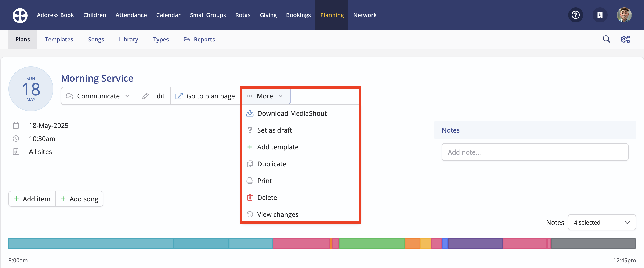Viewport: 644px width, 268px height.
Task: Click the View changes history icon
Action: coord(250,214)
